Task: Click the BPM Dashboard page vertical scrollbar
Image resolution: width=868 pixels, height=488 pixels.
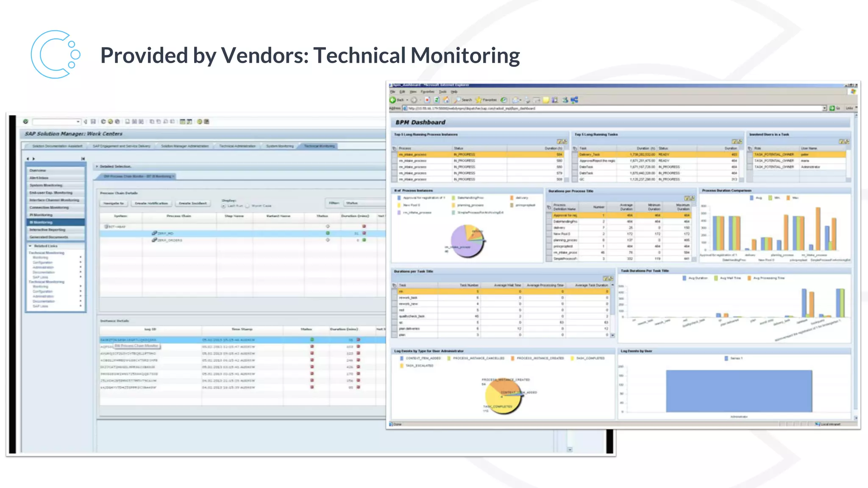Action: (x=856, y=267)
